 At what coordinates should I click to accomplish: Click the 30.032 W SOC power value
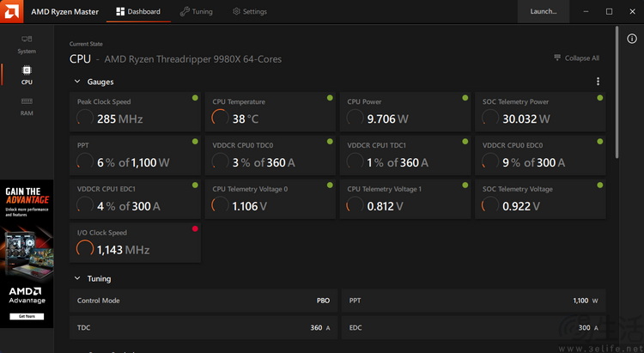pos(526,119)
